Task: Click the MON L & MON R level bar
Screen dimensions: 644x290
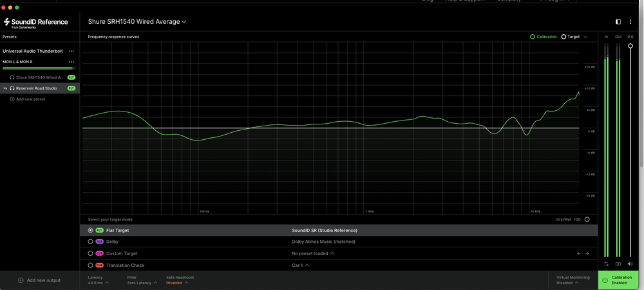Action: (39, 68)
